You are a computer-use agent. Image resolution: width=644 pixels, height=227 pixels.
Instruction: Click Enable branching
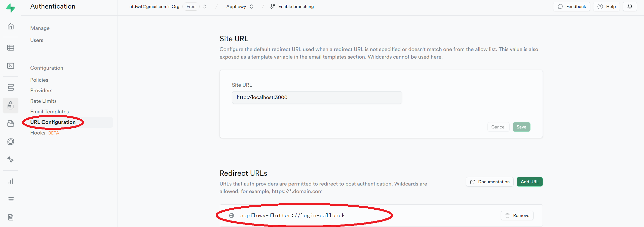tap(292, 7)
